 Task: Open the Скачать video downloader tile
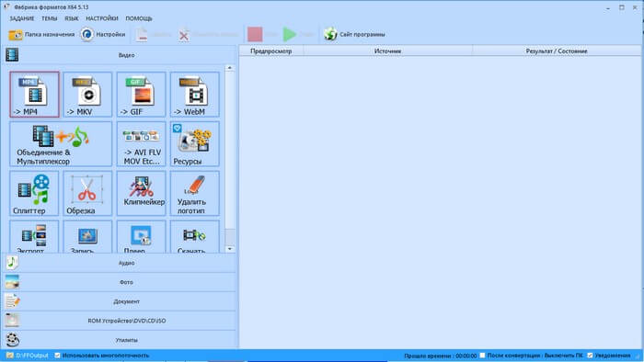[x=195, y=236]
